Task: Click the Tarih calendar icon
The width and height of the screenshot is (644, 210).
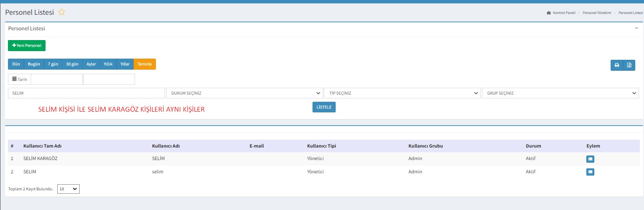Action: [x=14, y=79]
